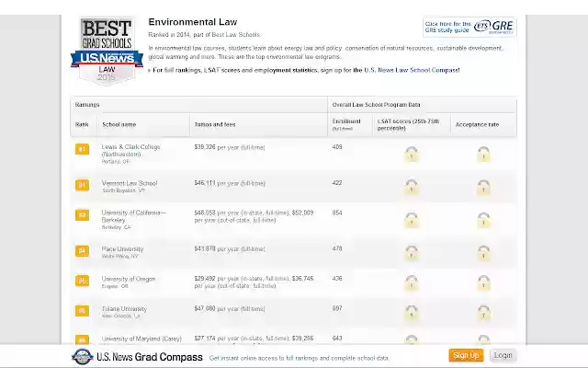
Task: Click acceptance rate lock for UC Berkeley row
Action: [x=483, y=220]
